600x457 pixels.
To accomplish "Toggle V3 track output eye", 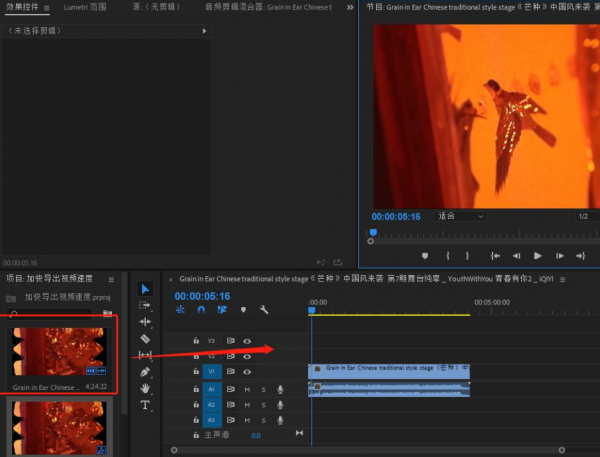I will pos(247,341).
